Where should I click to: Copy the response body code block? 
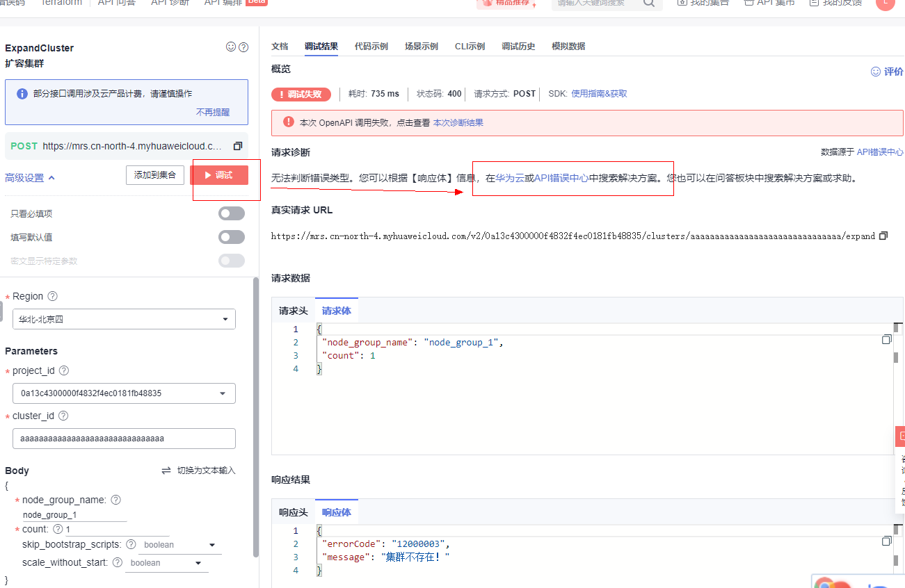pyautogui.click(x=886, y=541)
